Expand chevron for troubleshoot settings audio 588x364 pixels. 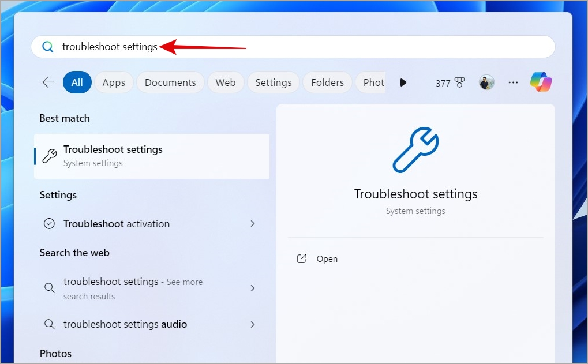click(x=253, y=324)
